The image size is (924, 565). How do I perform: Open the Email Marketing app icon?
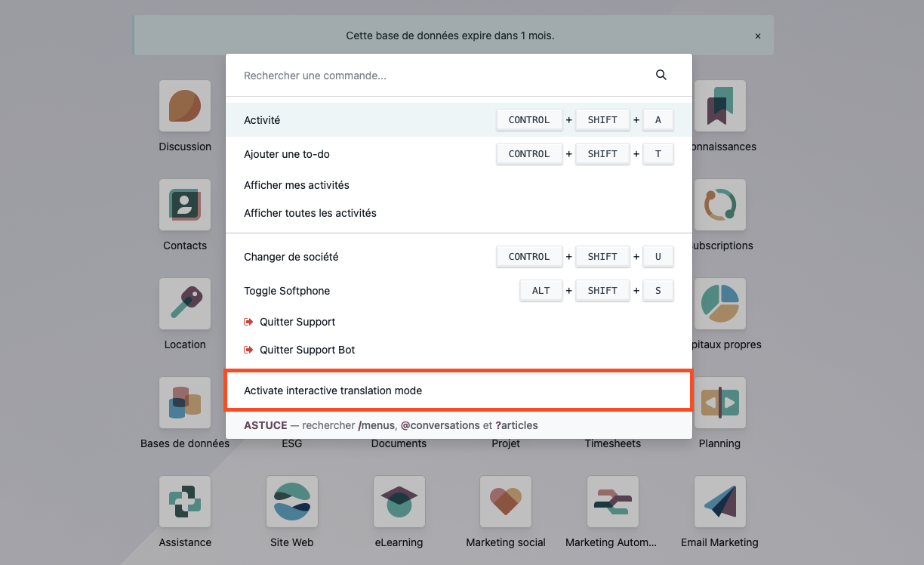point(720,502)
